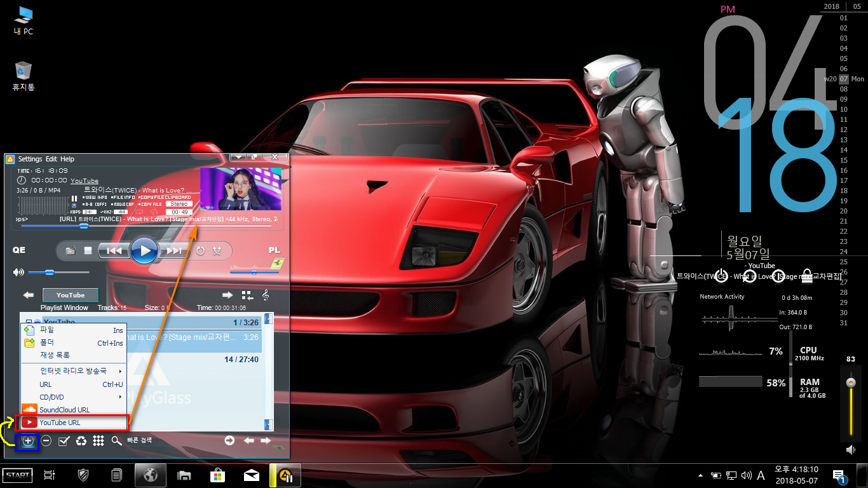
Task: Open the shield security taskbar icon
Action: 83,475
